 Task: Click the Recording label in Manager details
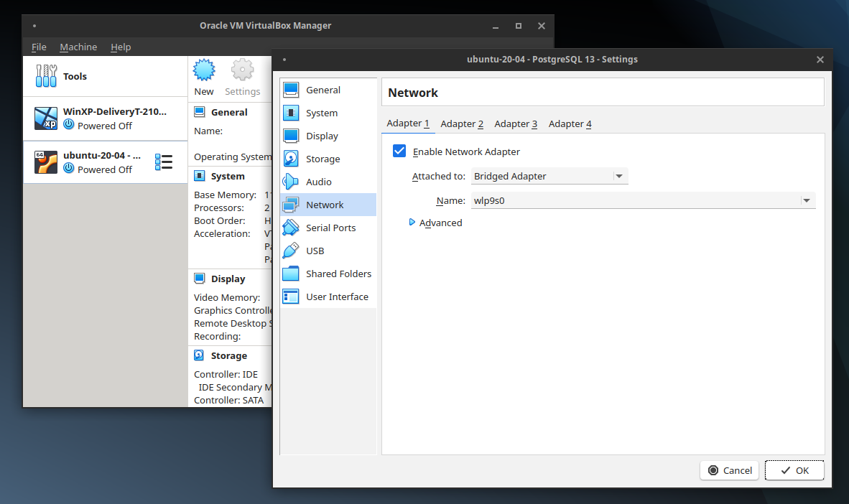point(217,337)
